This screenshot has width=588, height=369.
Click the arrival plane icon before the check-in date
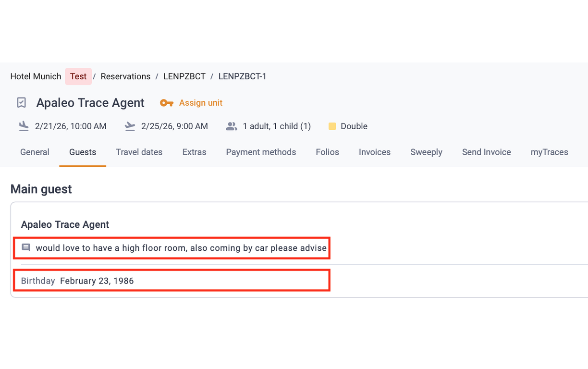click(x=24, y=126)
